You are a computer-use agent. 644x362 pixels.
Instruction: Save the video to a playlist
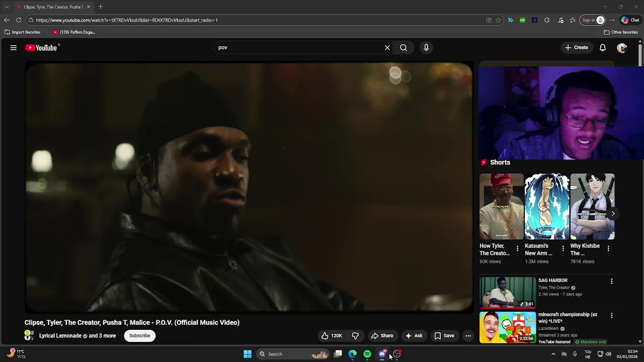[x=444, y=336]
